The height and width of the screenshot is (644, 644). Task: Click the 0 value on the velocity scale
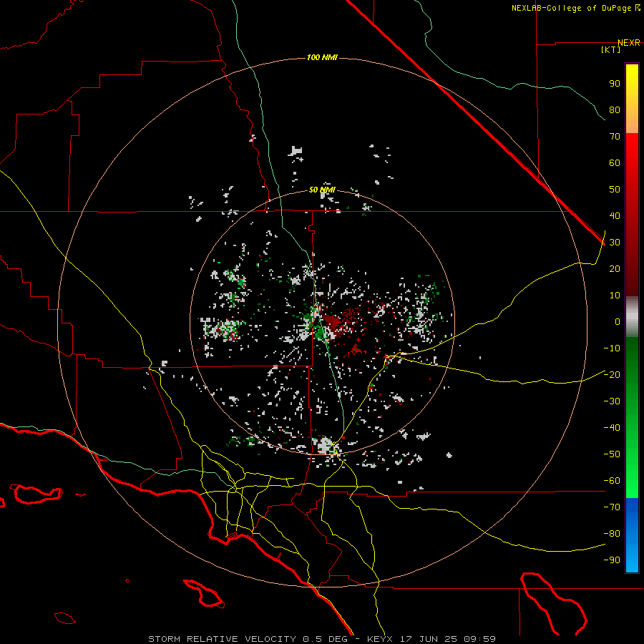(618, 321)
